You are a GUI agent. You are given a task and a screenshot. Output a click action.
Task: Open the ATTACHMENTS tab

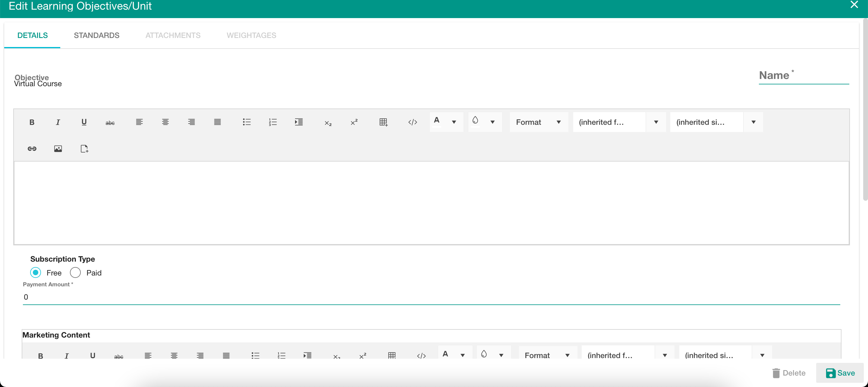coord(173,35)
